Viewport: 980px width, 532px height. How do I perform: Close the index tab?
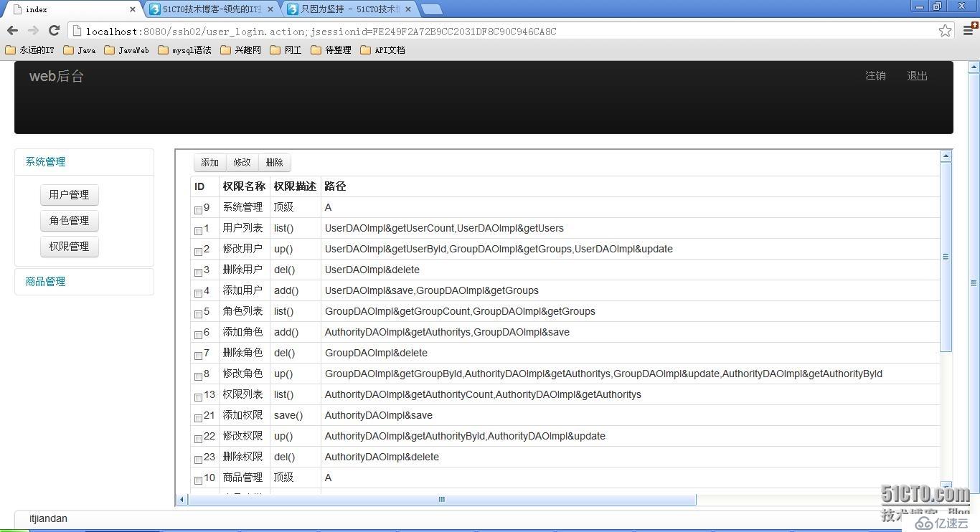133,9
